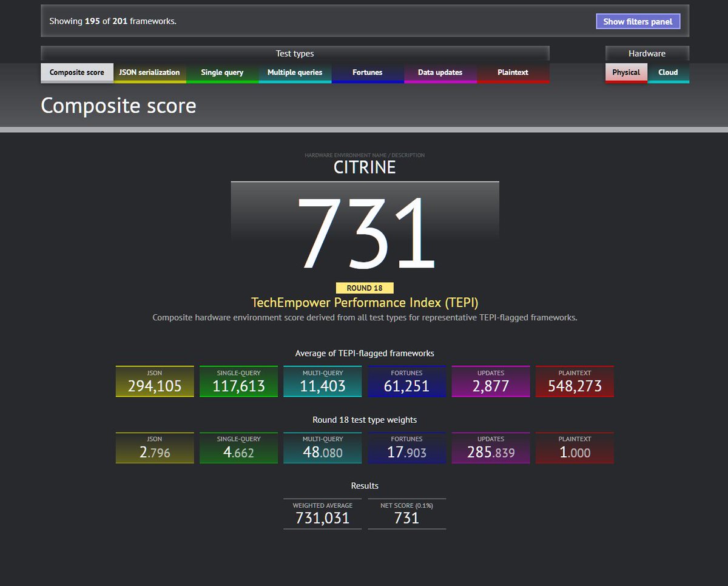Click the Show filters panel button
728x586 pixels.
pyautogui.click(x=638, y=21)
